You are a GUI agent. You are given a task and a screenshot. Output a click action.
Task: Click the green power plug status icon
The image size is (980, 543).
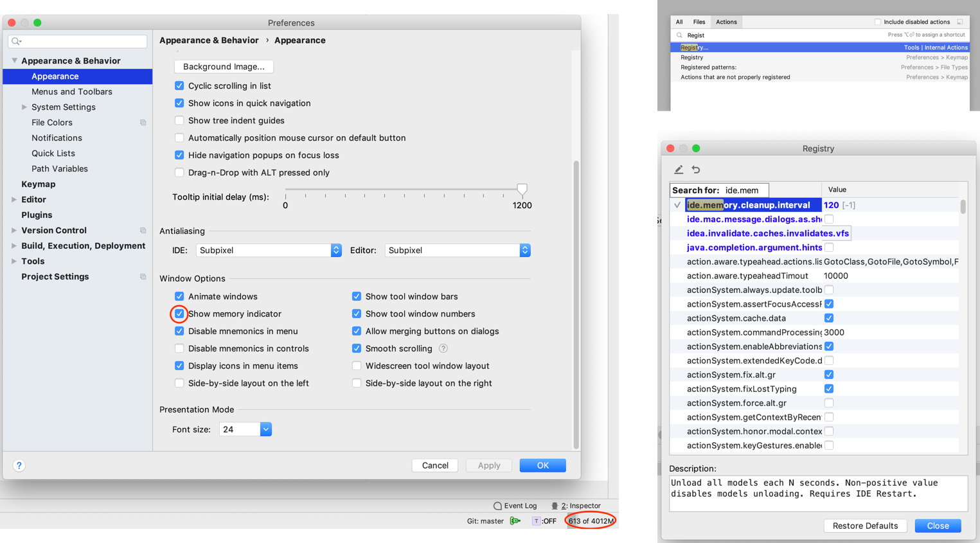(515, 521)
